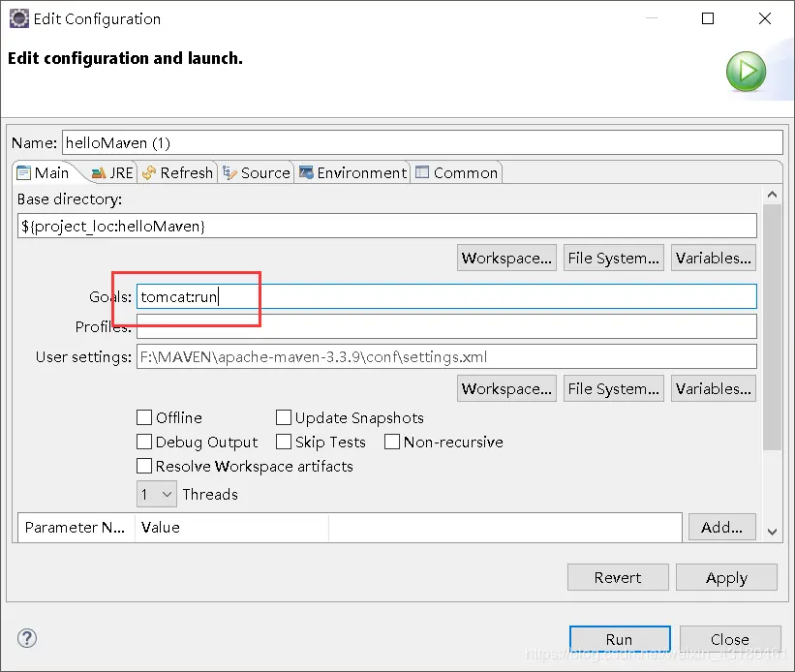Toggle Non-recursive checkbox
This screenshot has width=795, height=672.
392,442
